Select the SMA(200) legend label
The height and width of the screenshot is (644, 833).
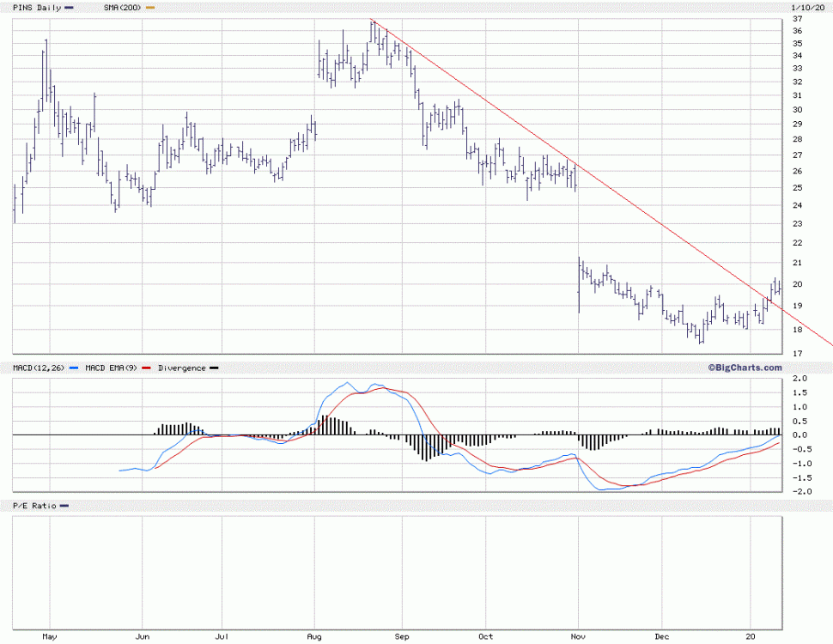(x=123, y=8)
